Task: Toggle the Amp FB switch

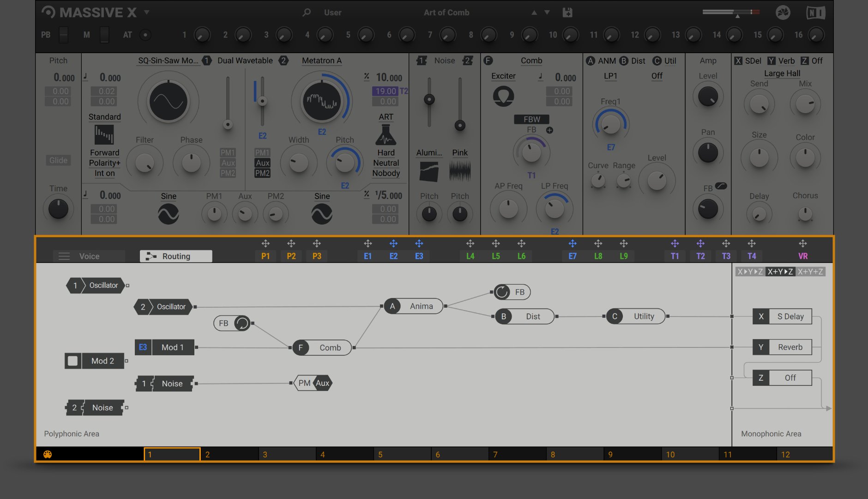Action: [x=721, y=186]
